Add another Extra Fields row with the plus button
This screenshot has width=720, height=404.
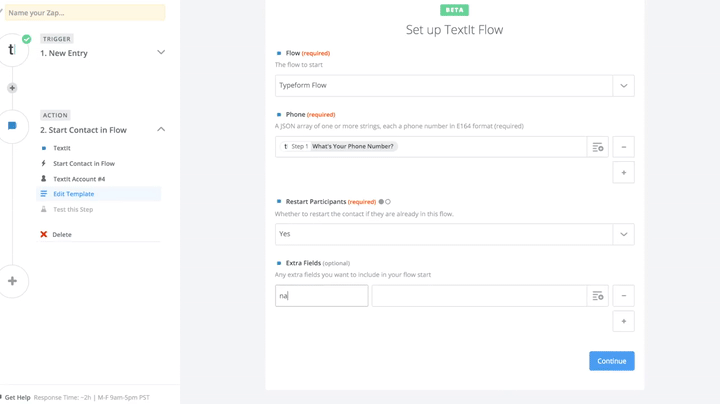pyautogui.click(x=623, y=322)
